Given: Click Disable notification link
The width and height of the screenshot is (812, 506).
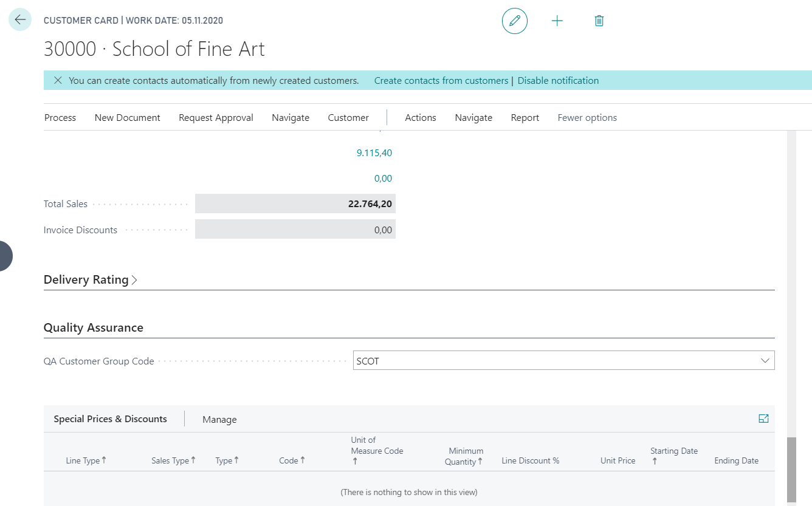Looking at the screenshot, I should point(558,80).
